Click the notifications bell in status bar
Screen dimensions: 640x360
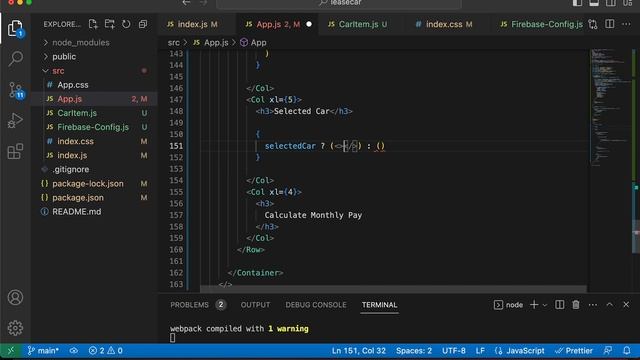pos(627,351)
